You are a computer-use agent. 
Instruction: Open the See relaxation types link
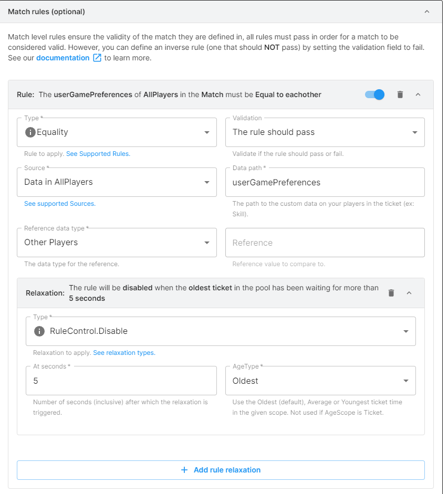tap(124, 353)
